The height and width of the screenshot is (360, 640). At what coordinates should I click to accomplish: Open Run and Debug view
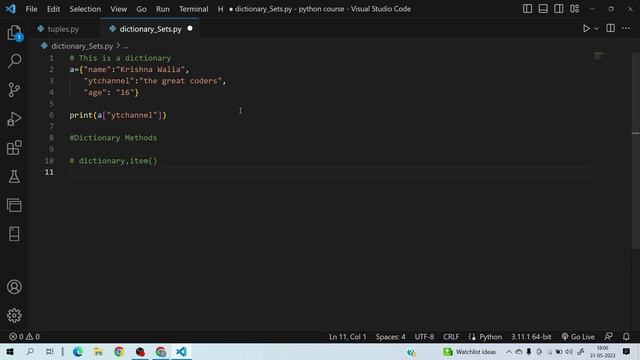pos(14,119)
